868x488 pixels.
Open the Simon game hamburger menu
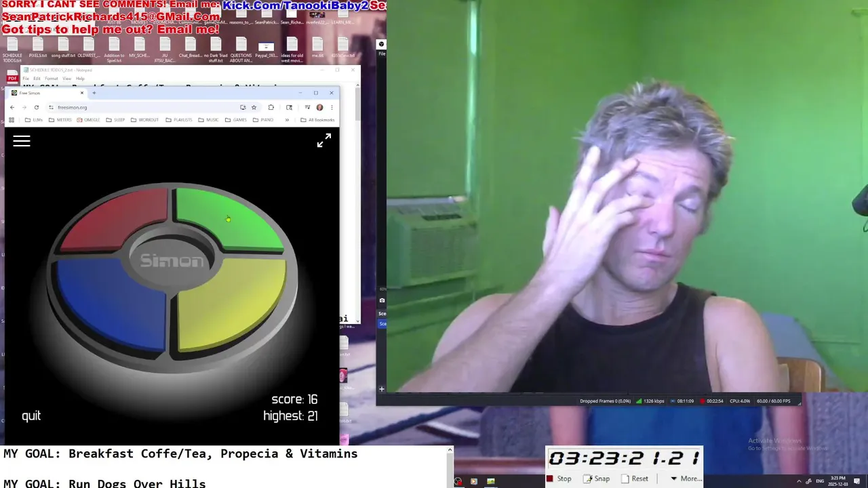[22, 141]
